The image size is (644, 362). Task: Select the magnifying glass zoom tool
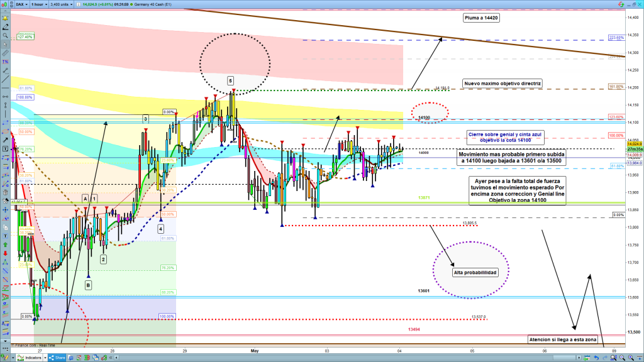[x=5, y=36]
